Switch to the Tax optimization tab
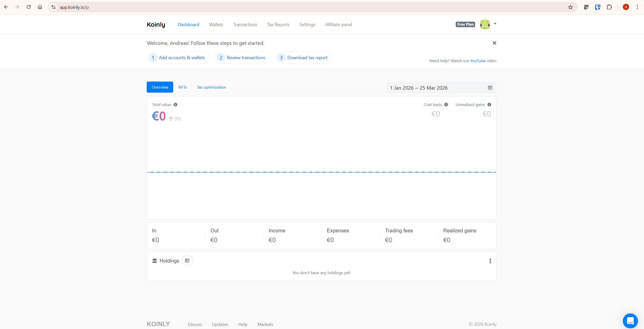The width and height of the screenshot is (644, 329). pyautogui.click(x=211, y=87)
